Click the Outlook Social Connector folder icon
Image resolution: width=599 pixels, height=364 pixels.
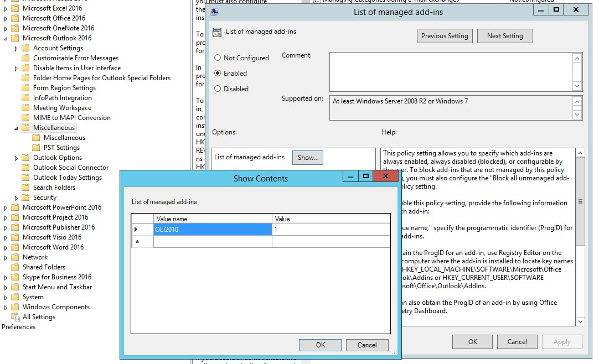pyautogui.click(x=25, y=167)
